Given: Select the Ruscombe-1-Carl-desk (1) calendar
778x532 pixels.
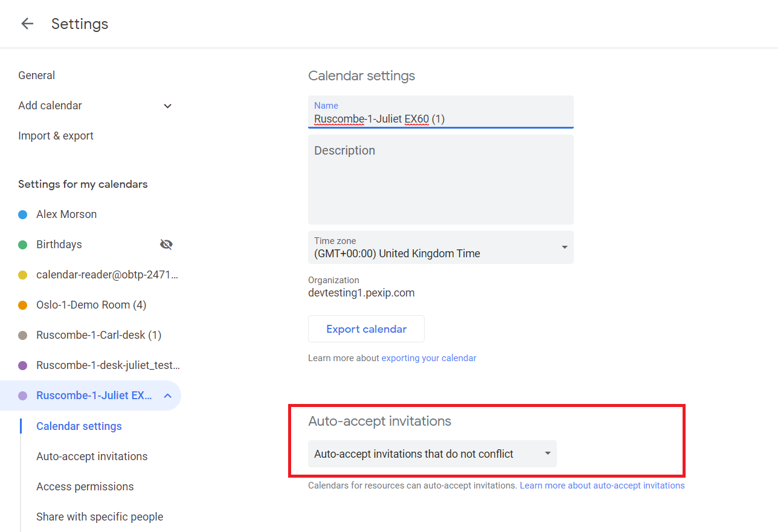Looking at the screenshot, I should click(98, 335).
